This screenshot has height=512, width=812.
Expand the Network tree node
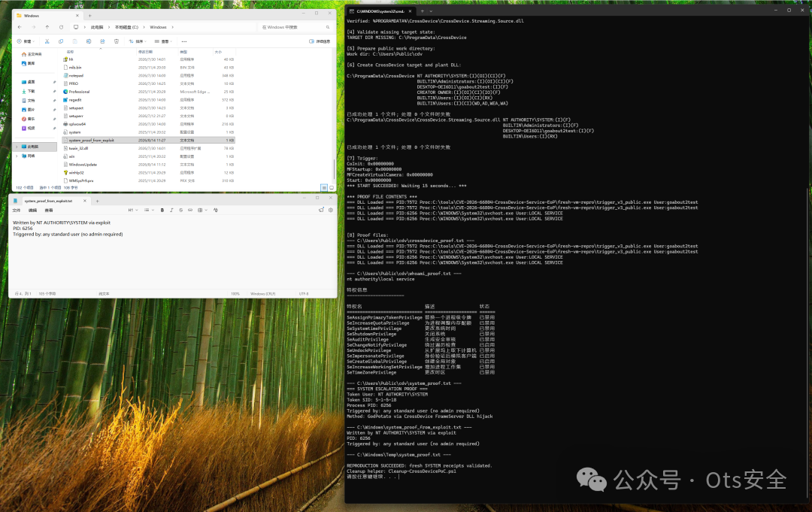click(x=17, y=156)
